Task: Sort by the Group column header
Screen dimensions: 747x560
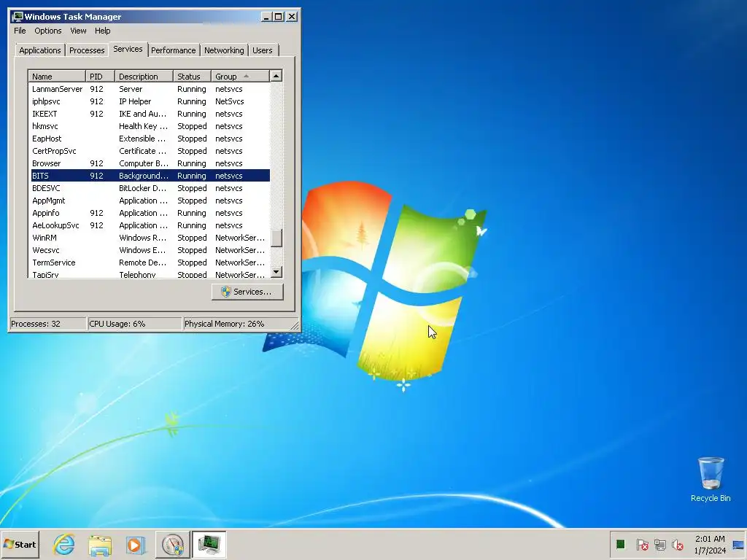Action: (x=240, y=77)
